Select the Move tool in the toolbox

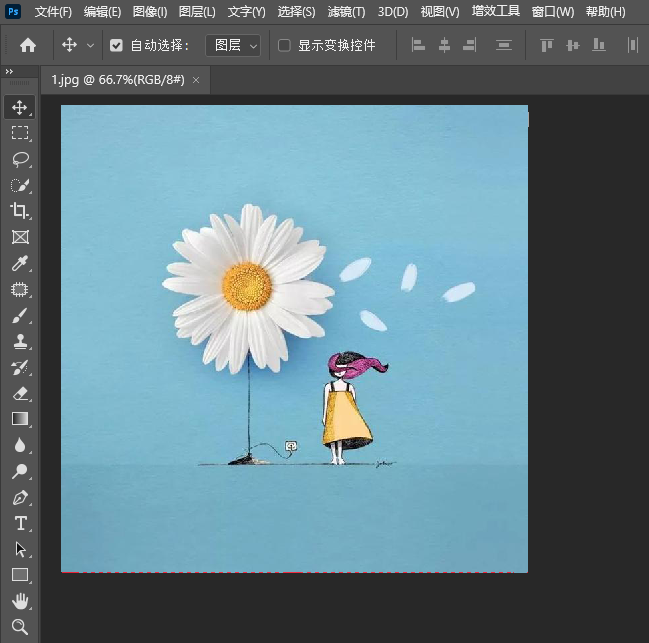point(19,108)
